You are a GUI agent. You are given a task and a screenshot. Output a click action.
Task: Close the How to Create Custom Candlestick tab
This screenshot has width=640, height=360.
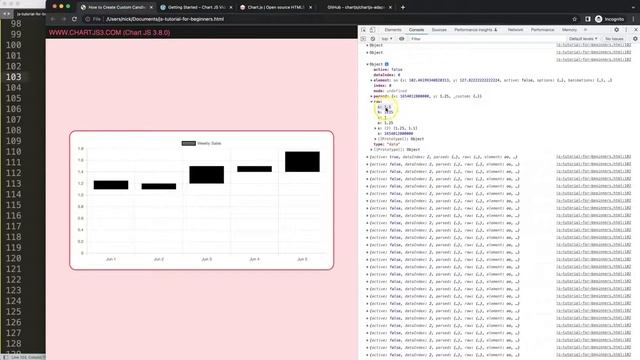tap(151, 7)
